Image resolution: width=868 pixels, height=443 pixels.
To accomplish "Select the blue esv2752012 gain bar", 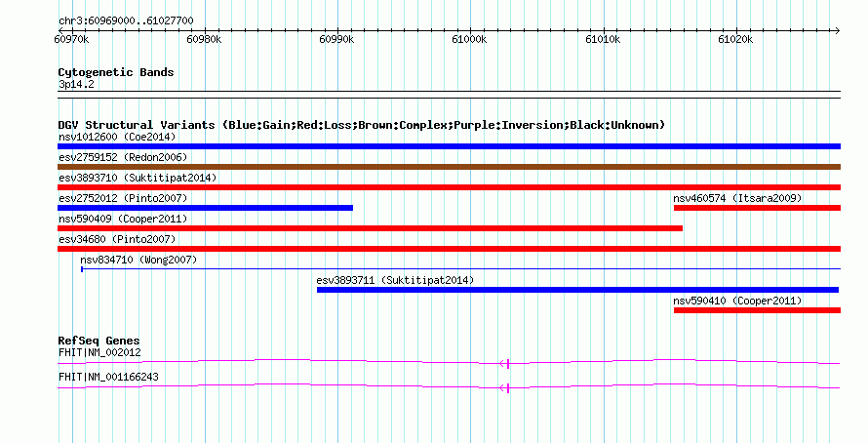I will (x=206, y=208).
